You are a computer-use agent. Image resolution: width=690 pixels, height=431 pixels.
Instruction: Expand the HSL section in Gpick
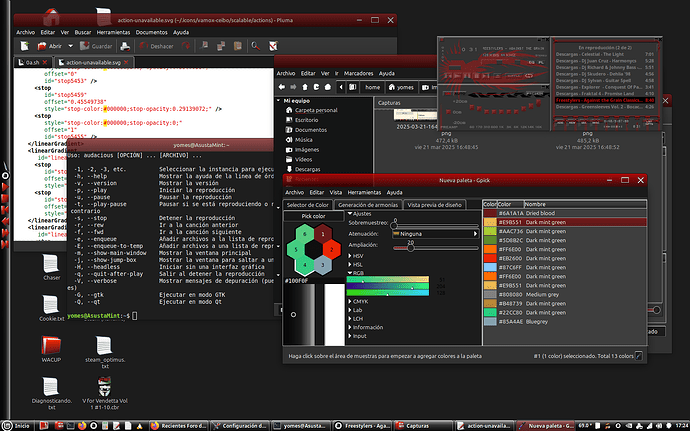tap(350, 265)
